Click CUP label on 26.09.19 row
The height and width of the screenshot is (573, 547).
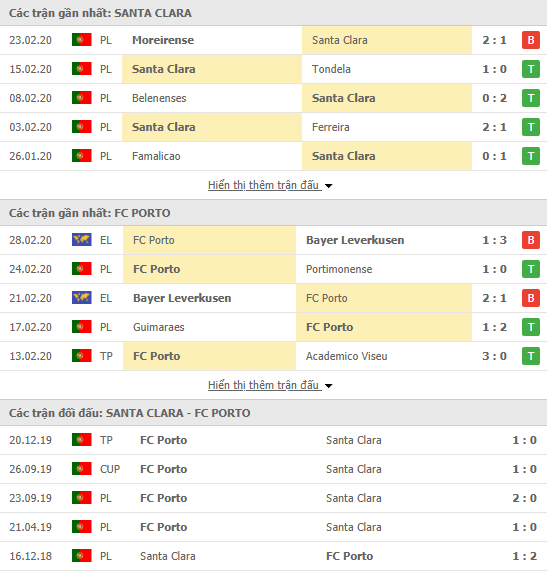(x=110, y=469)
